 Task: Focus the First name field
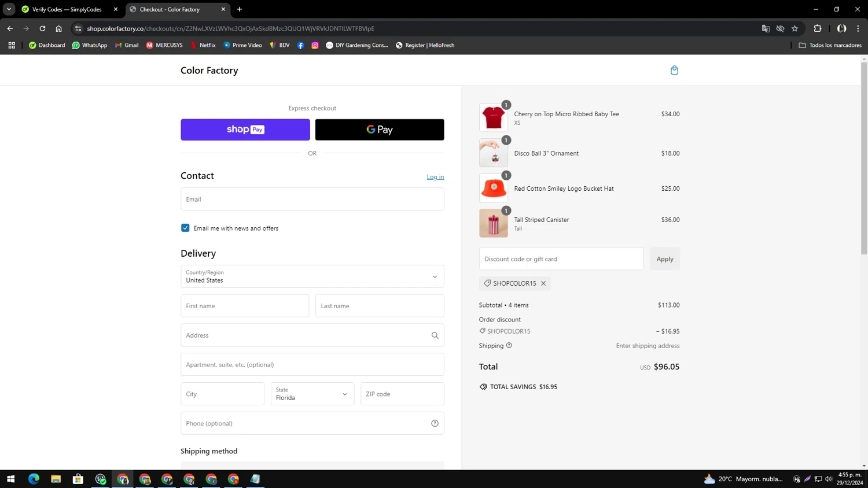coord(245,306)
